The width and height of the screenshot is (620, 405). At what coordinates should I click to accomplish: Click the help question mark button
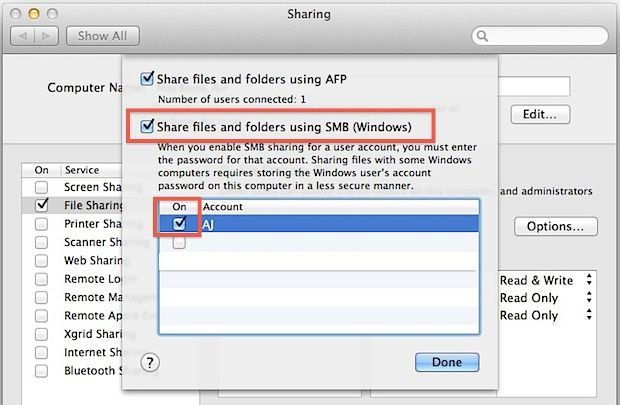[151, 362]
